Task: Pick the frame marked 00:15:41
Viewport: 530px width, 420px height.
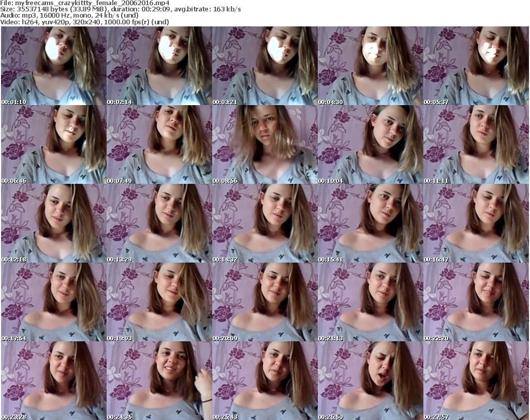Action: 371,223
